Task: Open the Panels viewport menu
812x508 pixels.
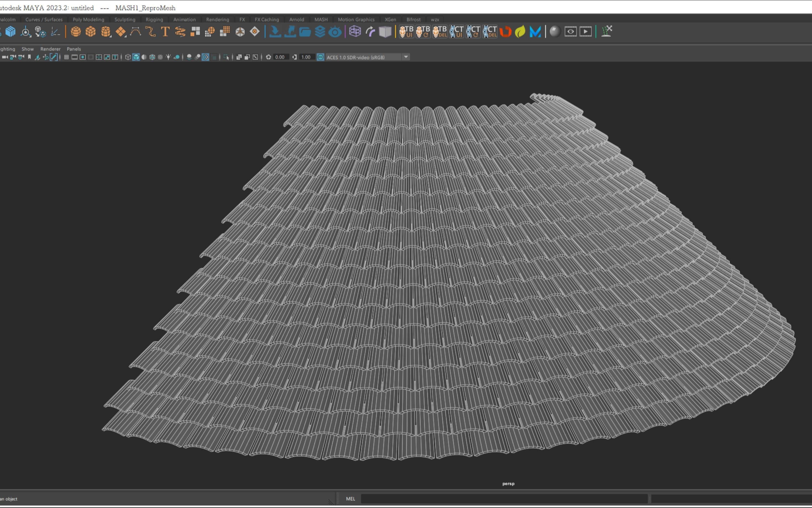Action: pyautogui.click(x=74, y=49)
